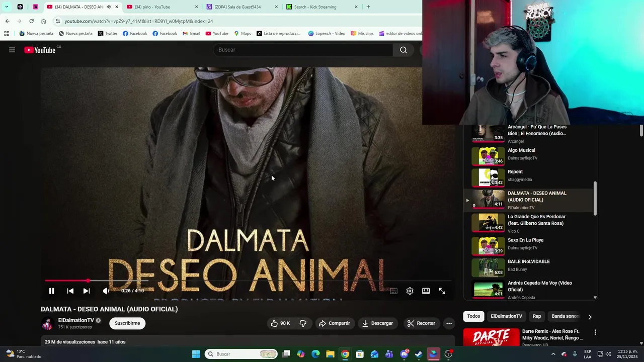The height and width of the screenshot is (362, 644).
Task: Show hidden system tray icons
Action: coord(553,354)
